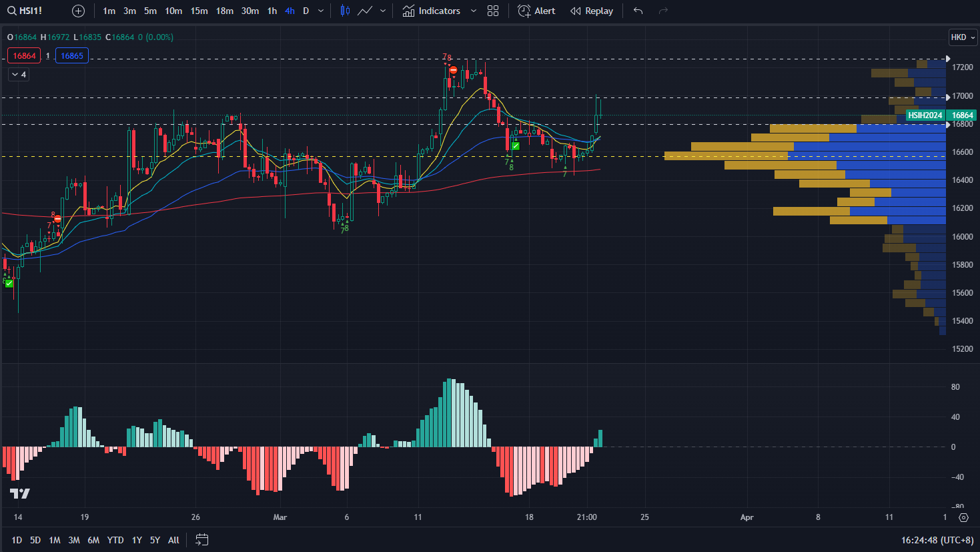Select the 18m timeframe

click(225, 11)
